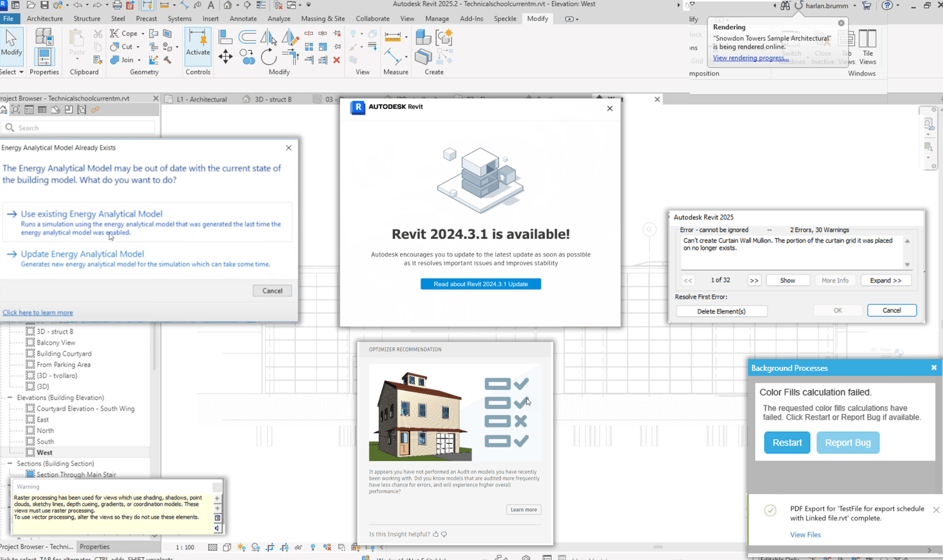943x560 pixels.
Task: Click thumbs down on insight helpful
Action: coord(444,534)
